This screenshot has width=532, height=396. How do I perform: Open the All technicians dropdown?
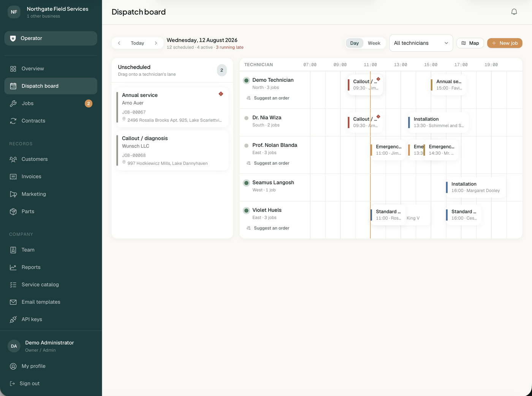tap(421, 43)
